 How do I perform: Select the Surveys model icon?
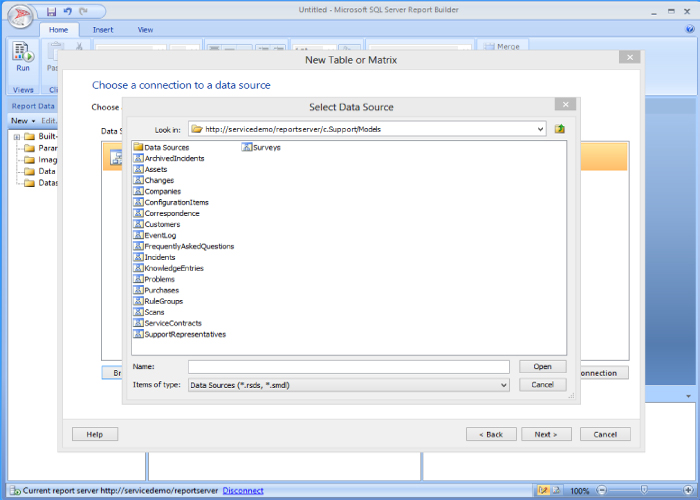click(247, 147)
